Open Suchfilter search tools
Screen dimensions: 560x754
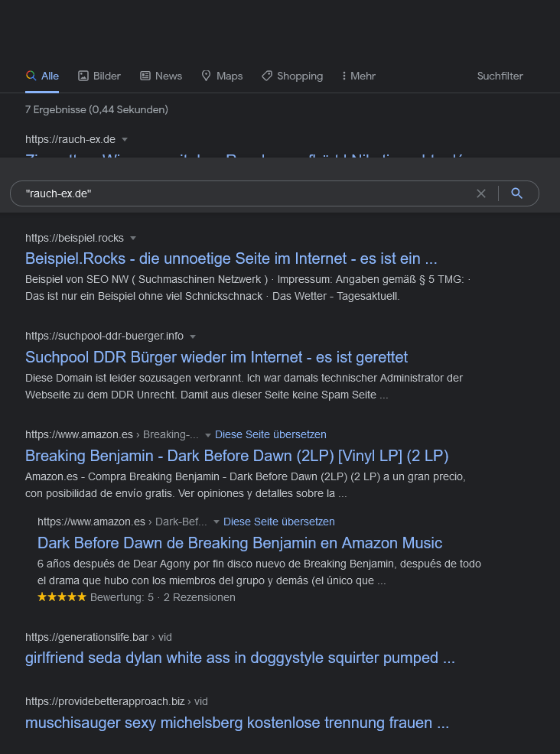click(500, 76)
